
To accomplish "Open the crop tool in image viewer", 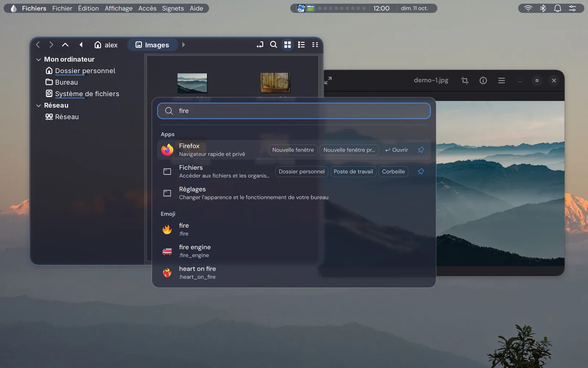I will tap(465, 80).
